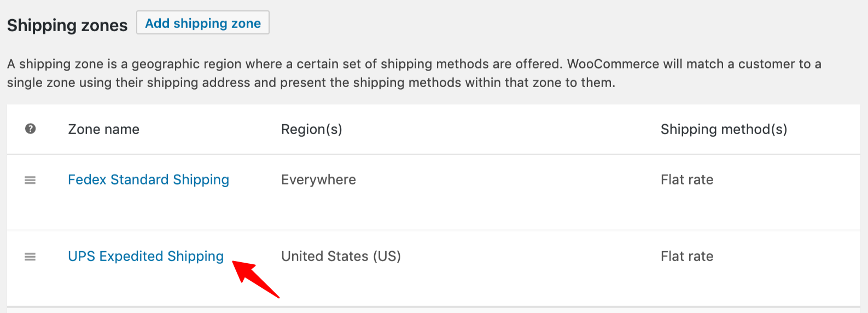Click the word WooCommerce in the description

[x=613, y=64]
